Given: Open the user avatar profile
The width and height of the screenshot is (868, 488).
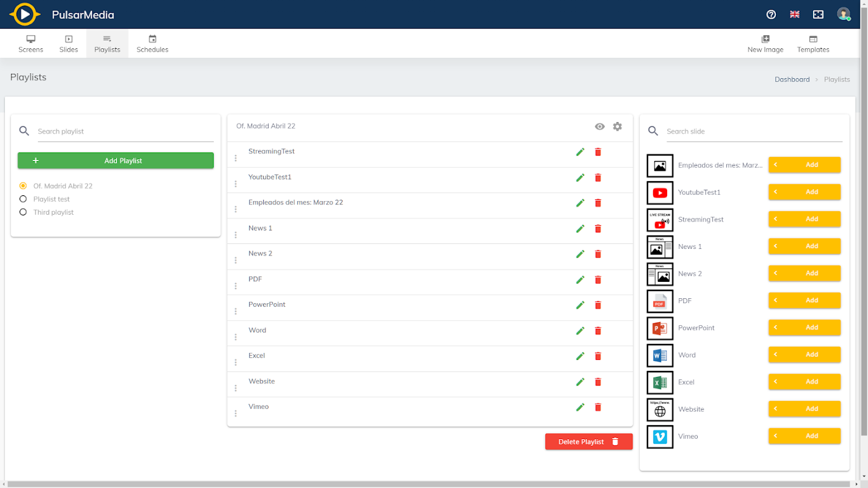Looking at the screenshot, I should click(844, 14).
